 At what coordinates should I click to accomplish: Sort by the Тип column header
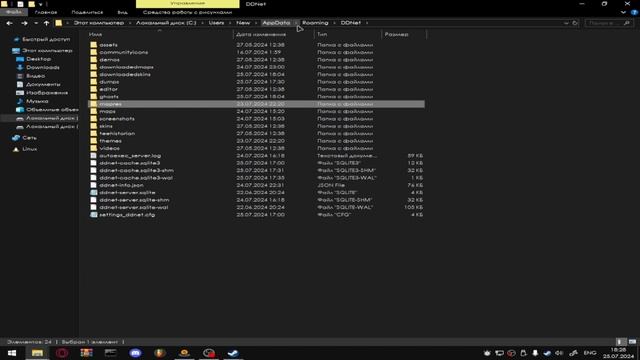pos(322,35)
